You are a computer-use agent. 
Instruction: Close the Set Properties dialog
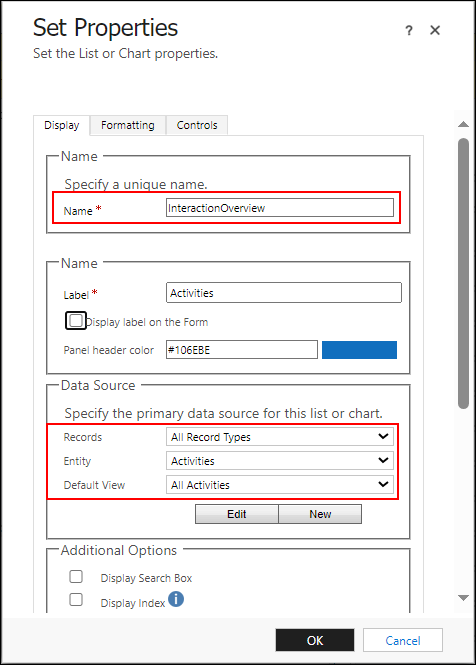435,30
